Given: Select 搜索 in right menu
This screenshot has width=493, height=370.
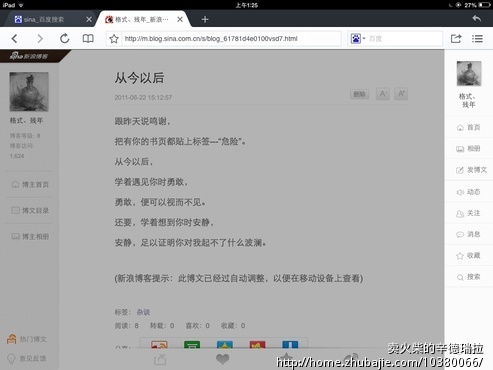Looking at the screenshot, I should click(x=469, y=277).
